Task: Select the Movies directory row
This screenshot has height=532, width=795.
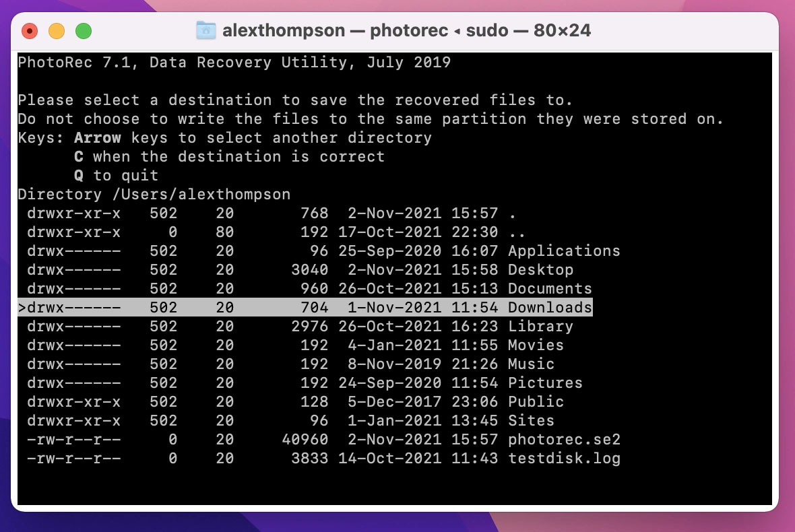Action: 295,345
